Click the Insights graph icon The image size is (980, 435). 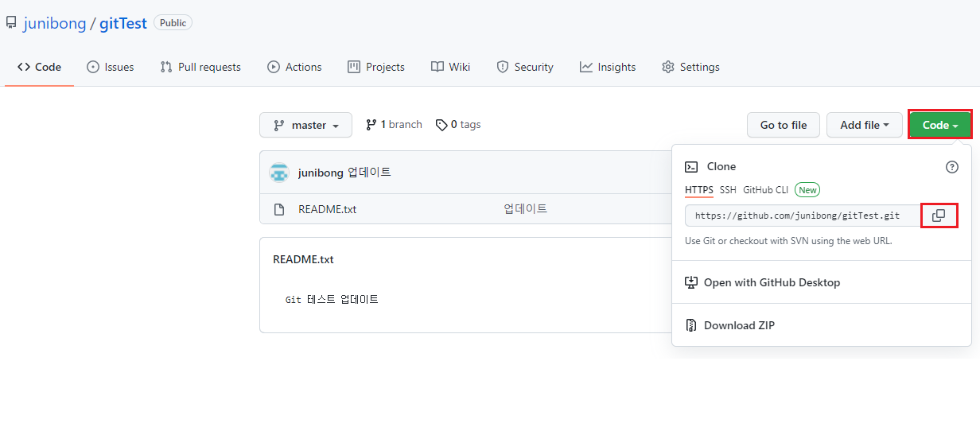586,67
